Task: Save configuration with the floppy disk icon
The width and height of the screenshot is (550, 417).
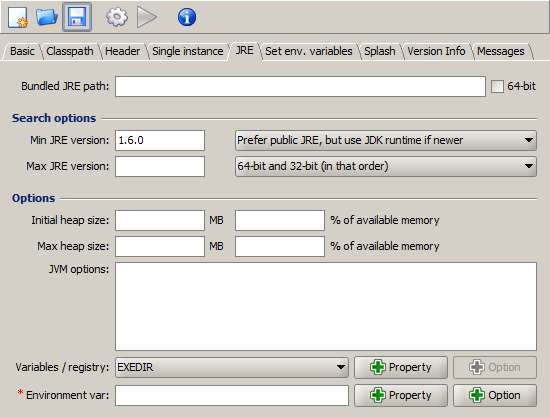Action: pyautogui.click(x=77, y=17)
